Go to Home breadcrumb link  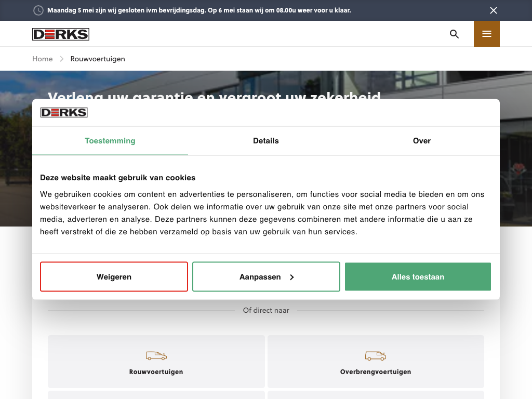tap(43, 59)
